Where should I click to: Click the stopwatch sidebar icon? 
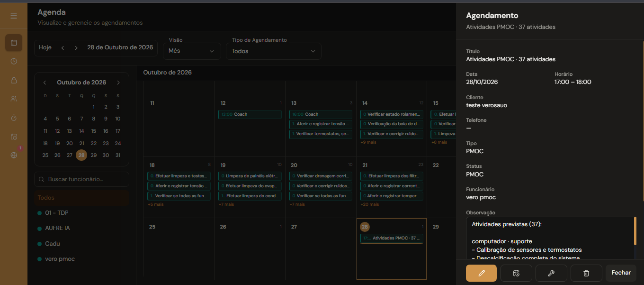tap(14, 118)
